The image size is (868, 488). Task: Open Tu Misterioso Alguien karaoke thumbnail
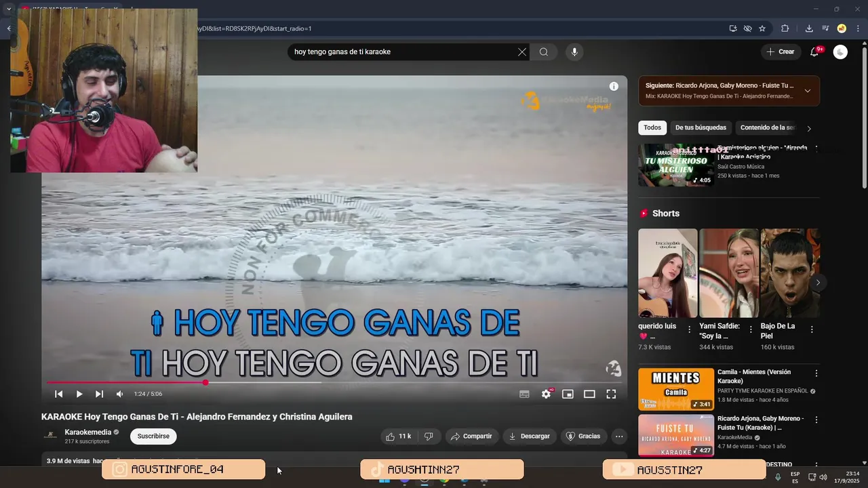coord(676,165)
